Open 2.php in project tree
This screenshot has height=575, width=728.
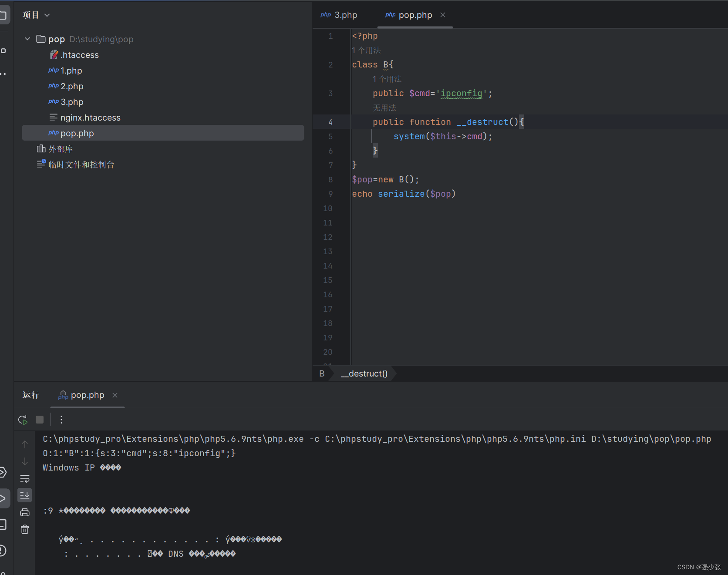pyautogui.click(x=66, y=86)
